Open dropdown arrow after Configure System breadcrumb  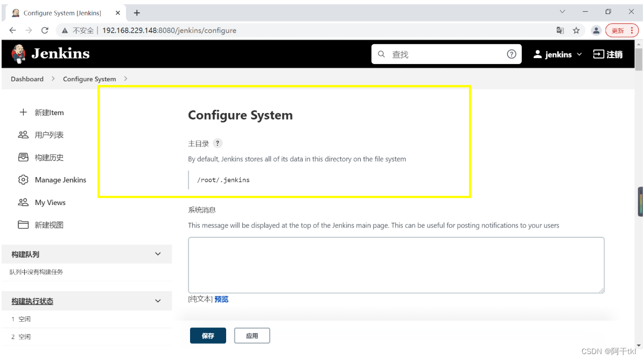pos(125,79)
